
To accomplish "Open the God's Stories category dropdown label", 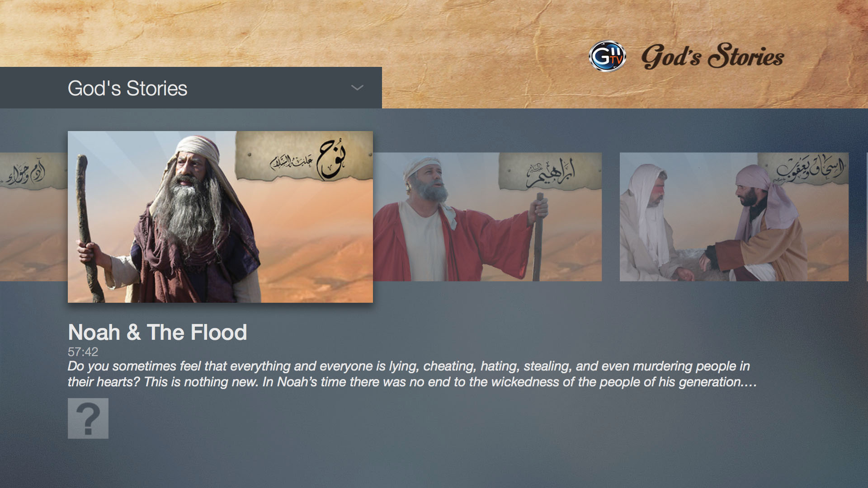I will 127,88.
